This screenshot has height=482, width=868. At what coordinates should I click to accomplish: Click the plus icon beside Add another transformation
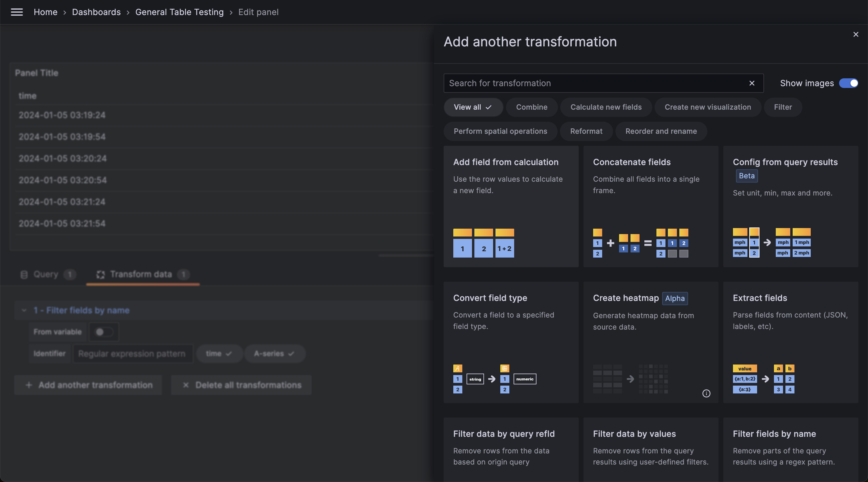tap(29, 385)
